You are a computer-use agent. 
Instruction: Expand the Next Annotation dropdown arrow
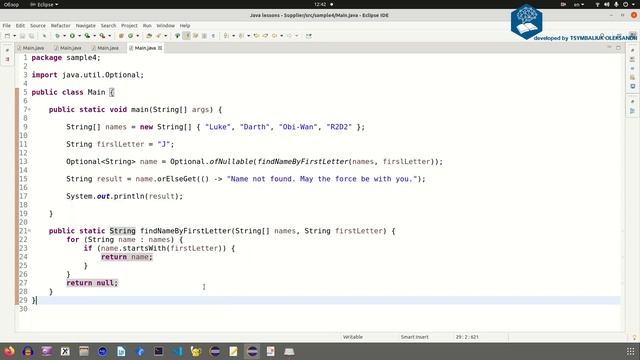tap(233, 36)
